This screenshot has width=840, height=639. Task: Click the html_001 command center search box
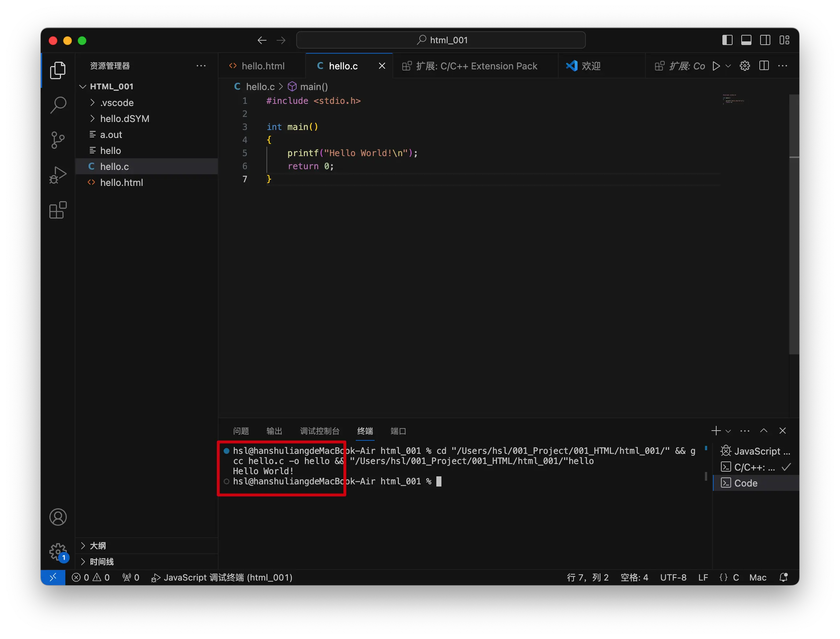[441, 40]
